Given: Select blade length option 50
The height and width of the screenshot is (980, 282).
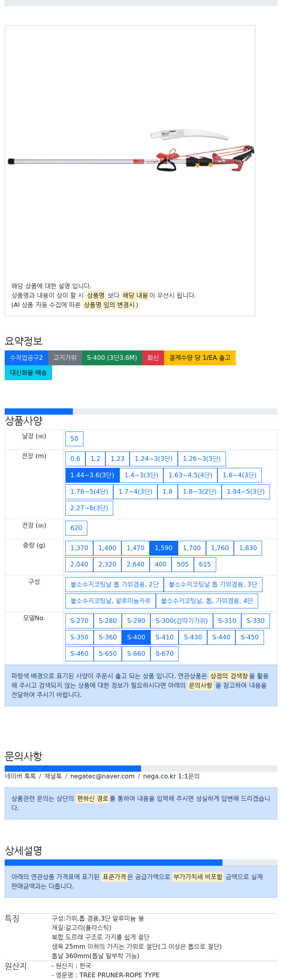Looking at the screenshot, I should 74,439.
